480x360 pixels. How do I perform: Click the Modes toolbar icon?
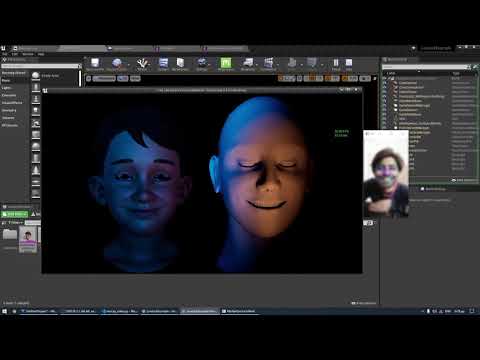tap(142, 64)
